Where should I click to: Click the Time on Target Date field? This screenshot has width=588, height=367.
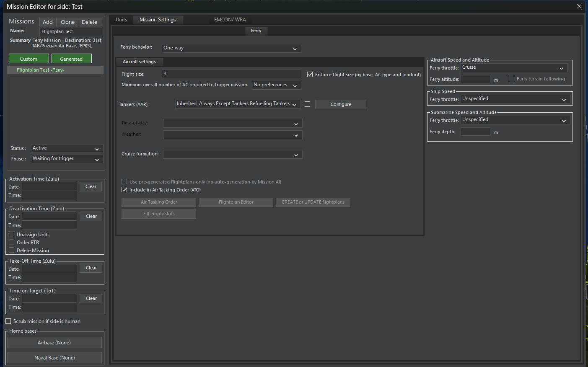pos(49,298)
